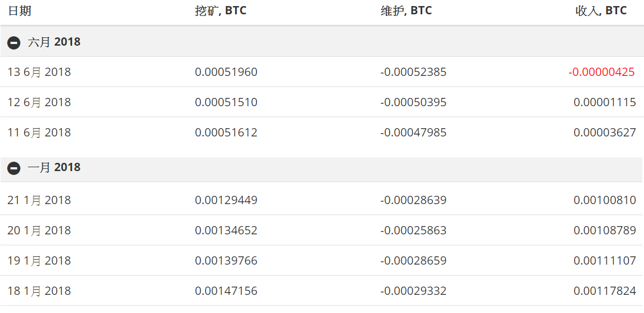The height and width of the screenshot is (313, 644).
Task: Click mining value 0.00051612
Action: (226, 133)
